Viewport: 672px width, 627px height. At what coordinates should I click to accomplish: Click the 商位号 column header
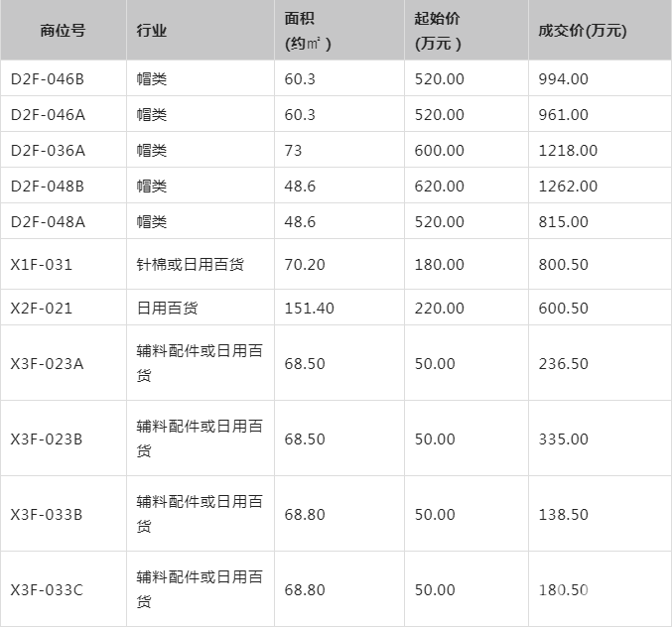point(63,31)
